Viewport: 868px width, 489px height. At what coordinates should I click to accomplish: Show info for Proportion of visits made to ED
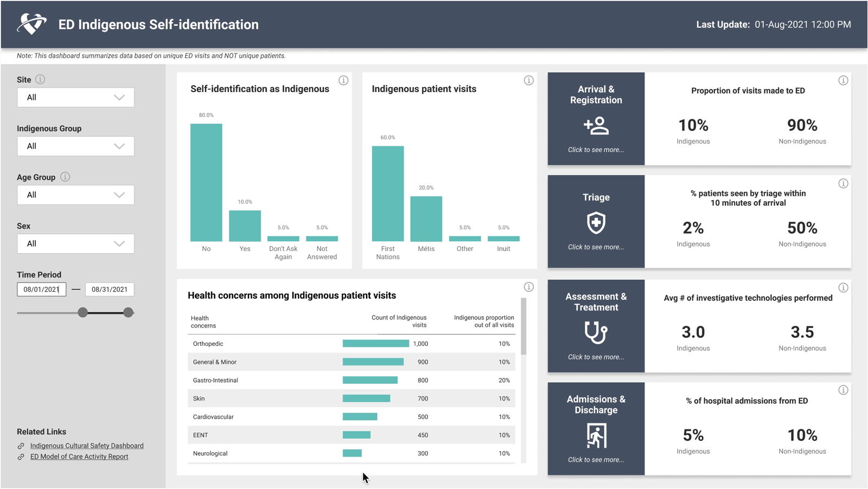click(843, 80)
